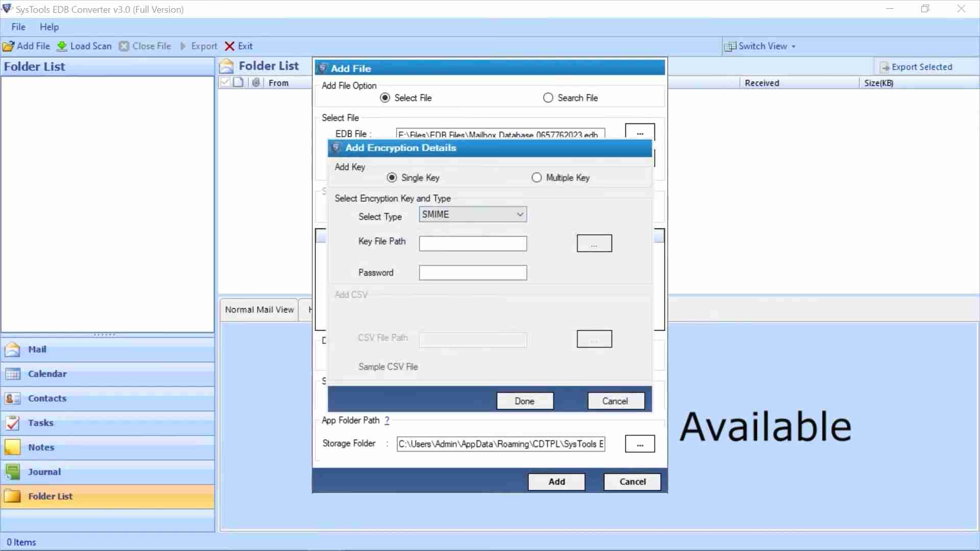Open the Contacts section in the sidebar

[47, 398]
